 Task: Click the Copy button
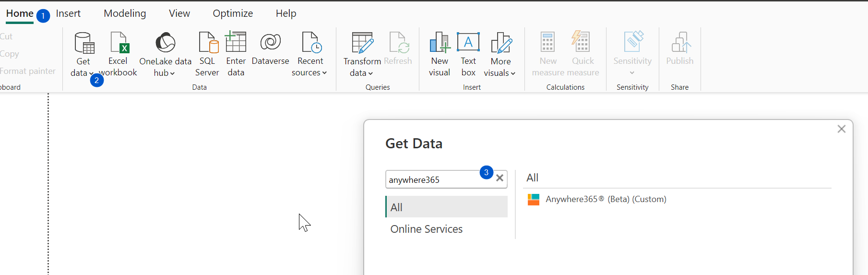(9, 54)
